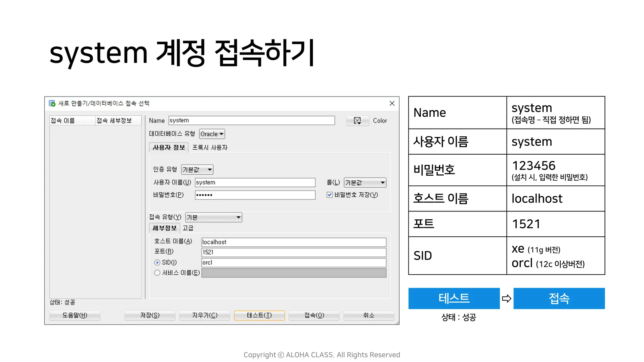Switch to the proxy user tab

210,148
